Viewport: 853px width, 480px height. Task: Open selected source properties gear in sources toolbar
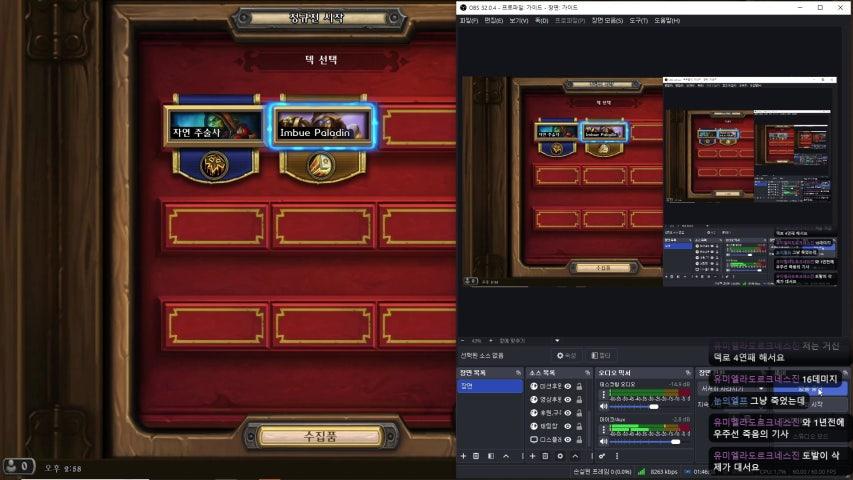[560, 456]
